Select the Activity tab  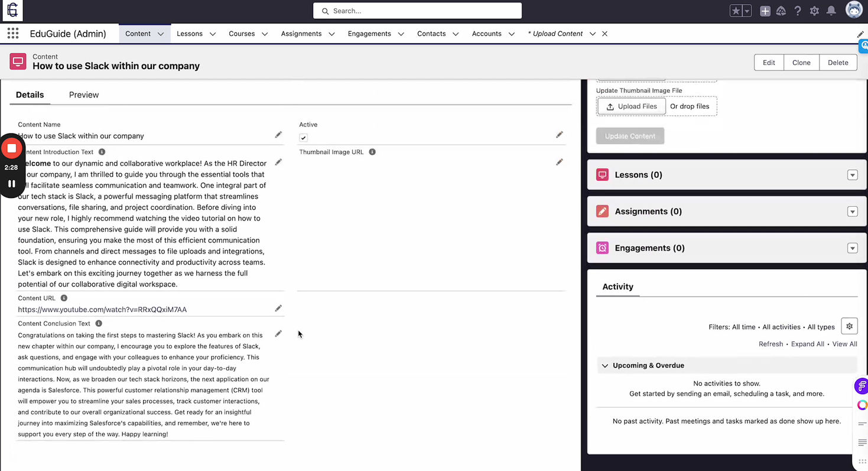click(x=617, y=287)
